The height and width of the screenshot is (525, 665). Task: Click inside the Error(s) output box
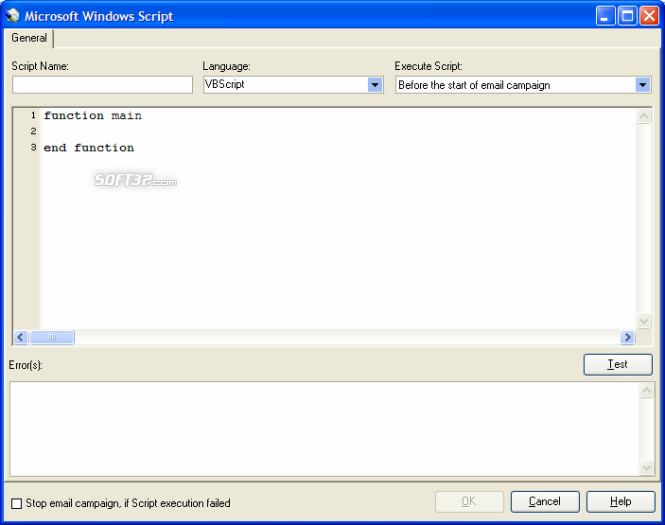[324, 429]
